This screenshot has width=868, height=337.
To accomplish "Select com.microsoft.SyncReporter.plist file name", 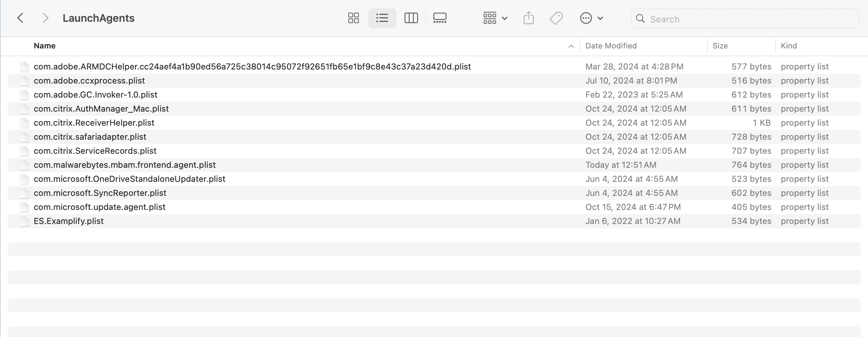I will click(x=100, y=193).
